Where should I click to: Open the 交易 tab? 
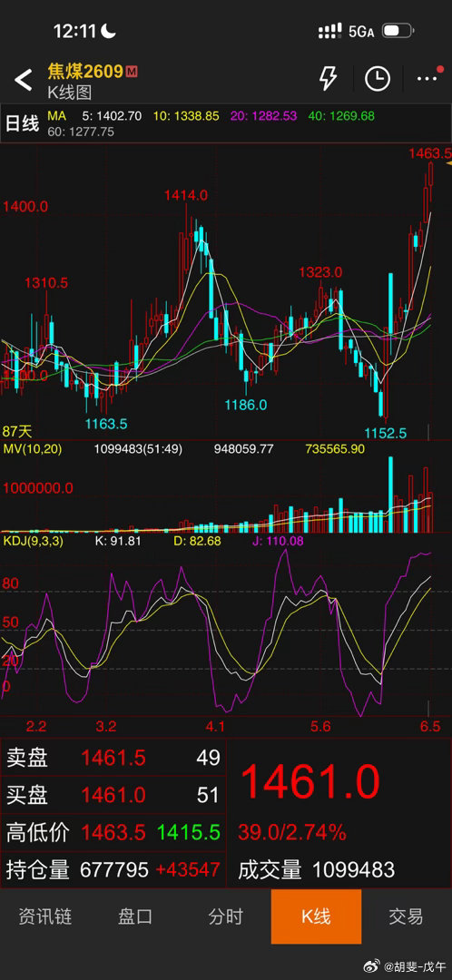[407, 916]
